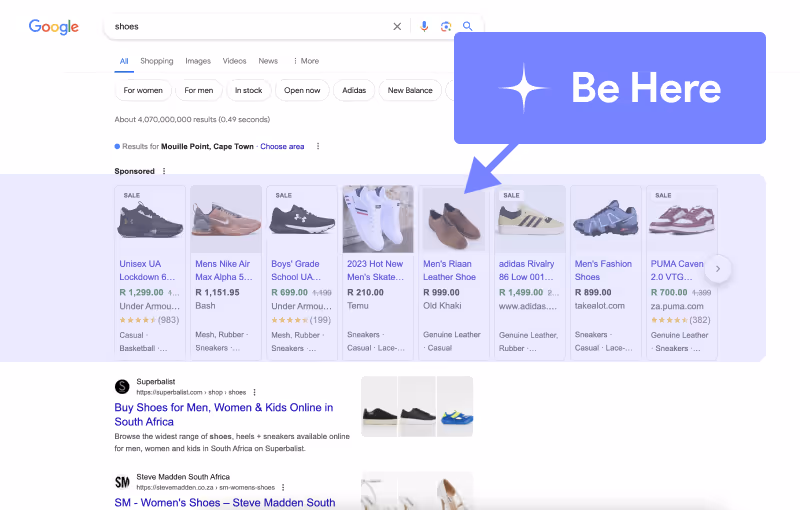Open the Men's Riaan Leather Shoe link
The width and height of the screenshot is (800, 510).
click(x=449, y=270)
